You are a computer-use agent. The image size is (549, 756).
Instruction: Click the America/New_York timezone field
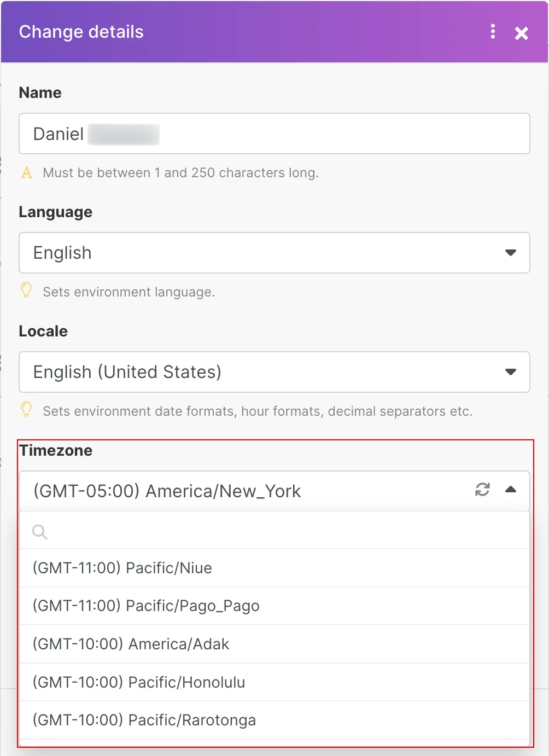click(274, 491)
